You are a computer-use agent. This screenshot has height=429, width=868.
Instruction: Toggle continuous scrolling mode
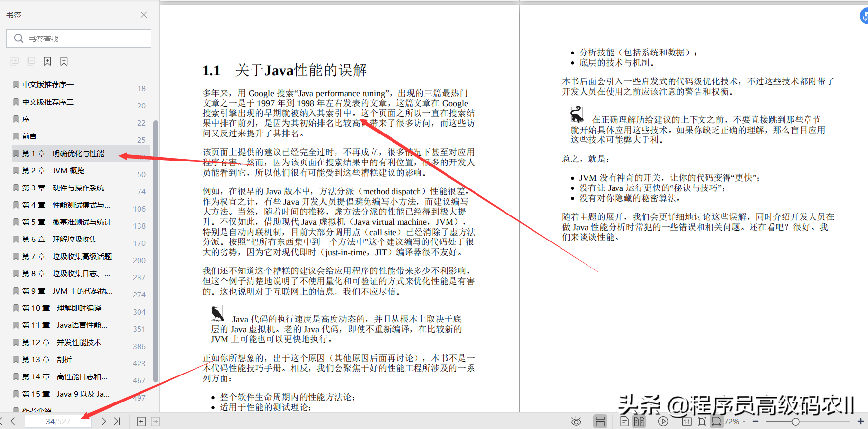tap(600, 421)
